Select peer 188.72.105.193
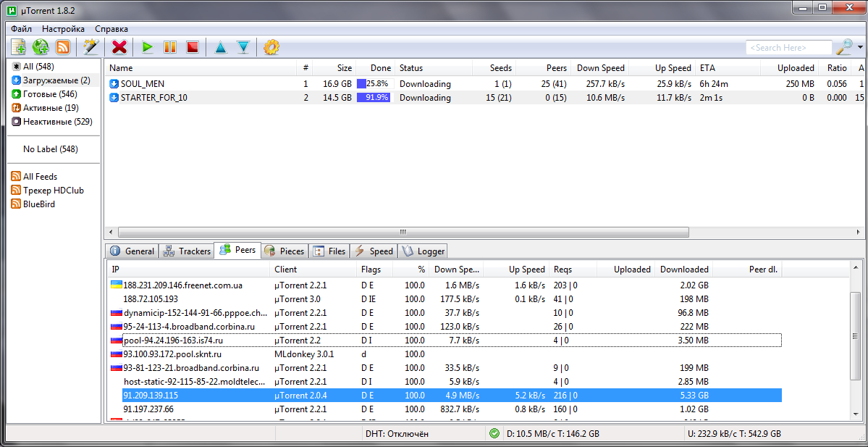The height and width of the screenshot is (447, 868). (445, 299)
